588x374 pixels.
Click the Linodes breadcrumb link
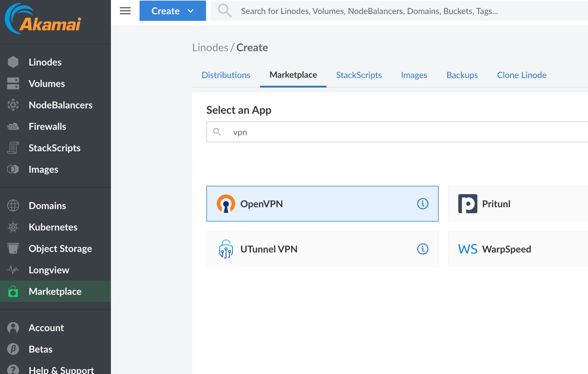point(210,47)
